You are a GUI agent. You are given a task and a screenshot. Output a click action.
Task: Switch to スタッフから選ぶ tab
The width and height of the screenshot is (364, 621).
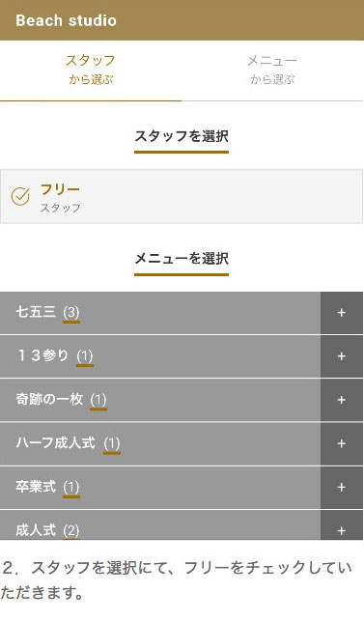(x=91, y=71)
